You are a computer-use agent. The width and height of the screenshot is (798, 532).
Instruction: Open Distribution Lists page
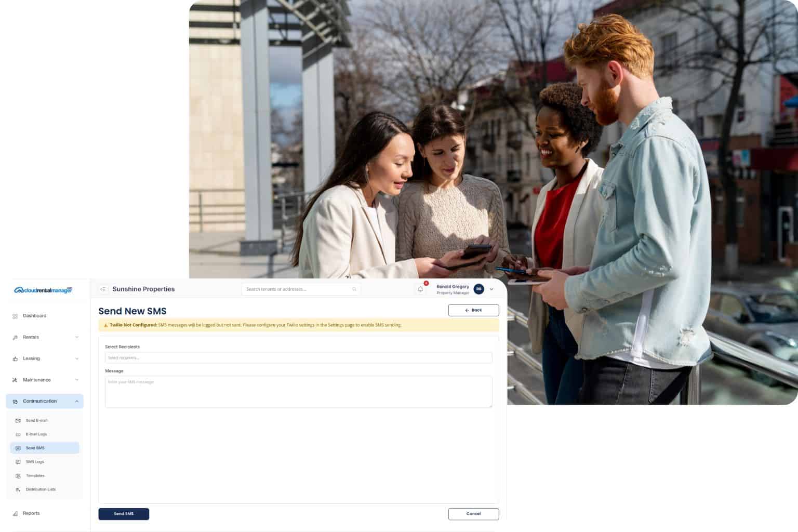[41, 489]
